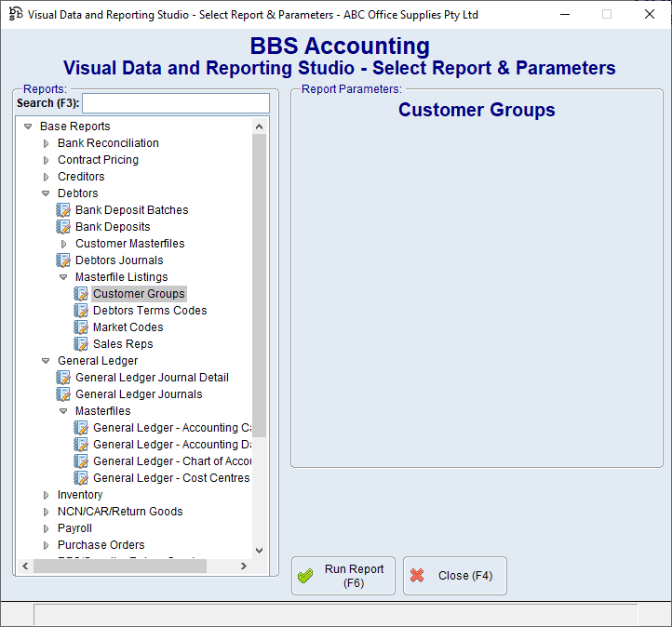Click the Sales Reps report icon
Image resolution: width=672 pixels, height=627 pixels.
point(81,344)
